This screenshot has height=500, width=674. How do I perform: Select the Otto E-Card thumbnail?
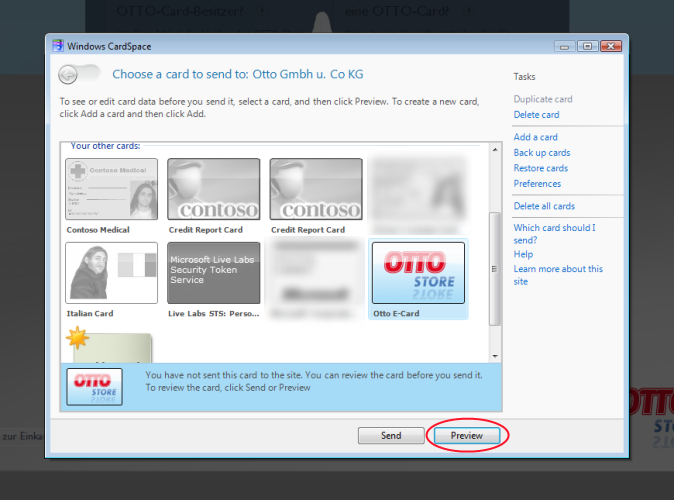[418, 273]
